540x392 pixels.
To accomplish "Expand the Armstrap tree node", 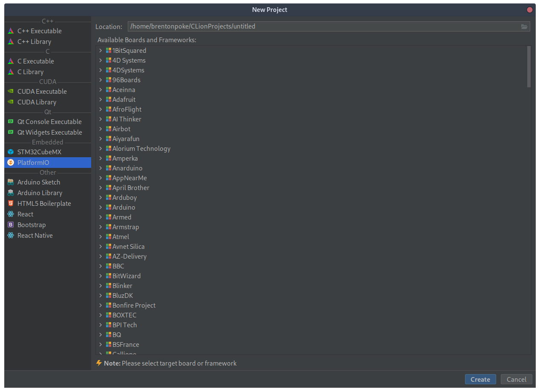I will pyautogui.click(x=101, y=227).
